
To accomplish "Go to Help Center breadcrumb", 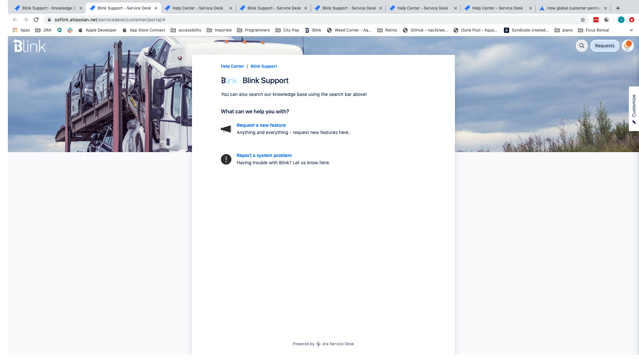I will tap(232, 66).
